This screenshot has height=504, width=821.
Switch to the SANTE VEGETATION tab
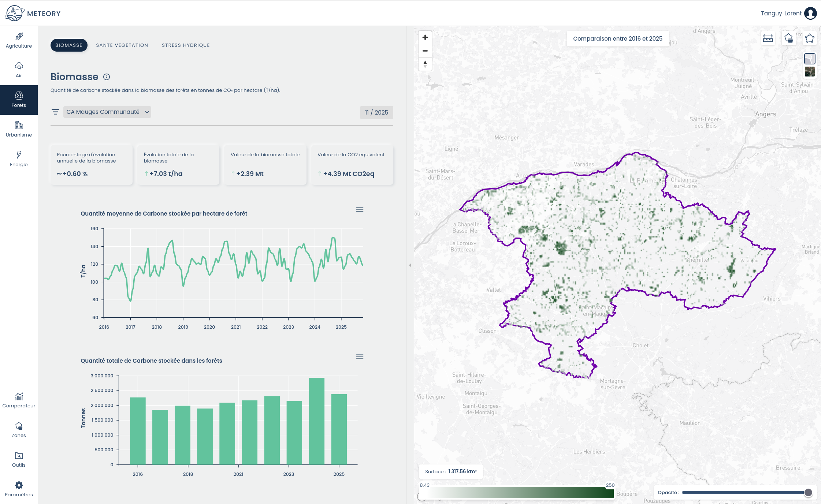tap(122, 45)
